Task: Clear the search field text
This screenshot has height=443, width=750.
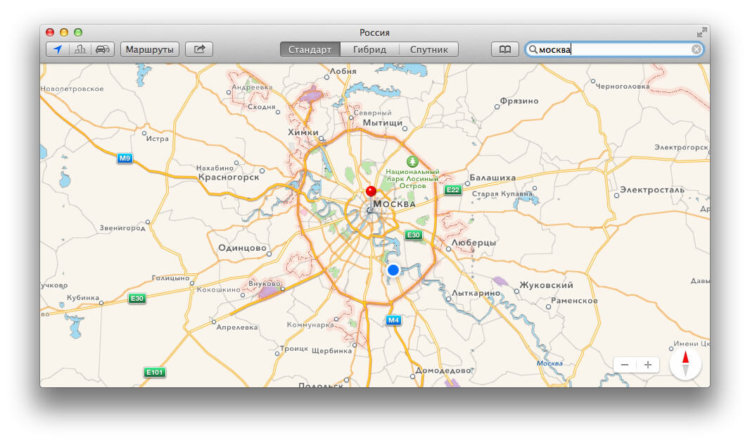Action: (696, 49)
